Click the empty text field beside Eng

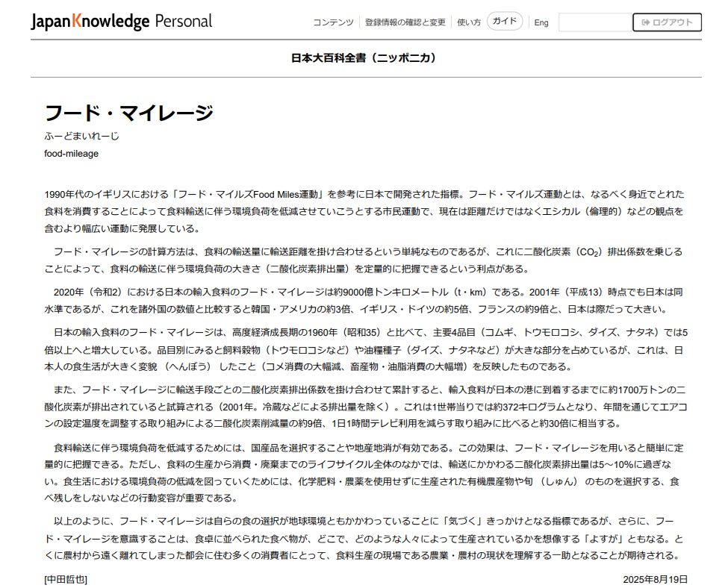[x=595, y=22]
